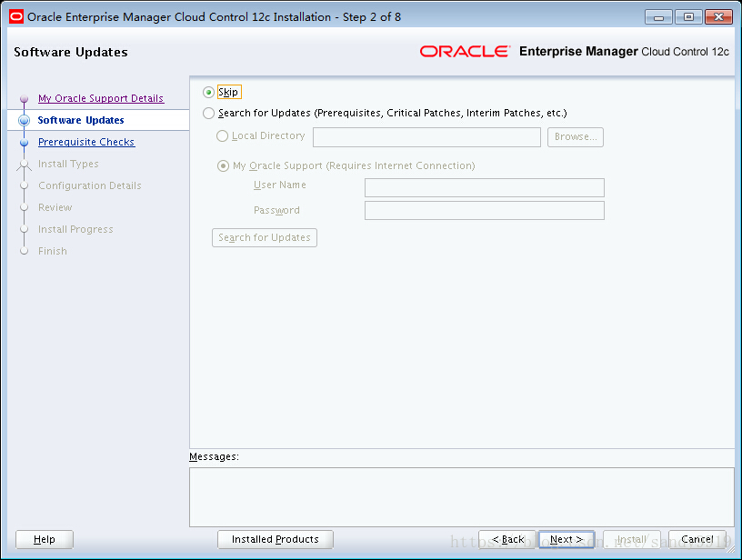Click the ORACLE logo in the header

coord(465,51)
